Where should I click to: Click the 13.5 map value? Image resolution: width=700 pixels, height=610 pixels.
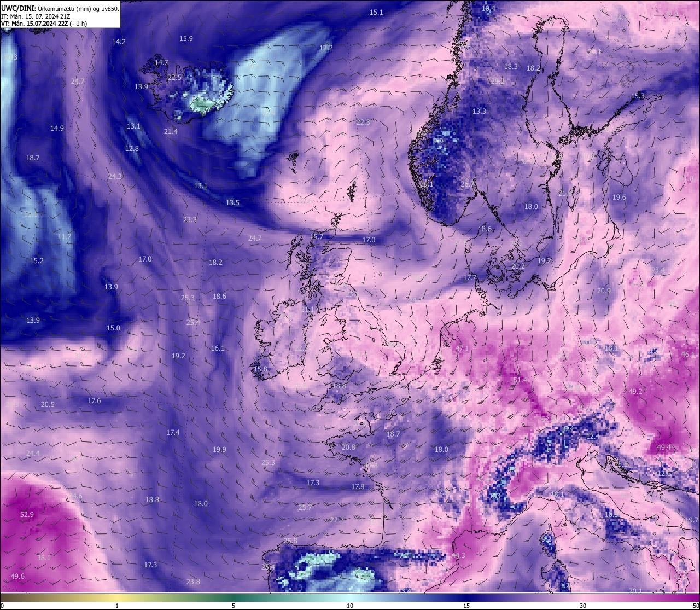(232, 202)
